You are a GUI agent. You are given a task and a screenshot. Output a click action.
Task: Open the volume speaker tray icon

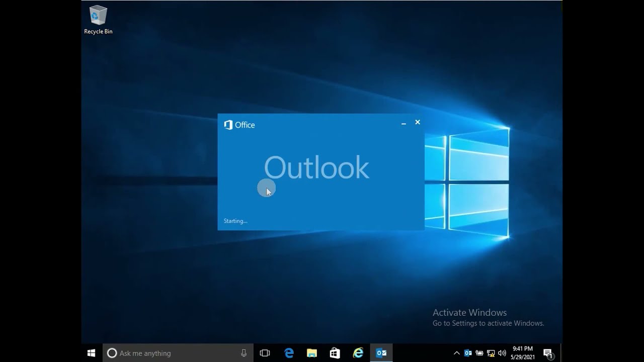click(502, 353)
